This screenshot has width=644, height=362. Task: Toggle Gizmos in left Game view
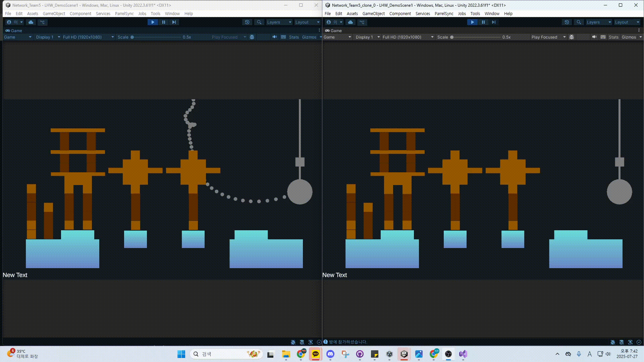[309, 37]
